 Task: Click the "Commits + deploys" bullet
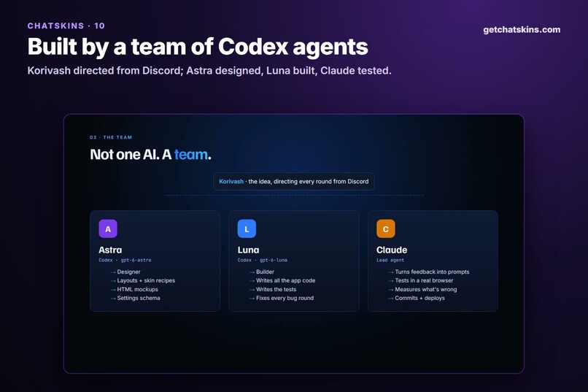pos(420,299)
